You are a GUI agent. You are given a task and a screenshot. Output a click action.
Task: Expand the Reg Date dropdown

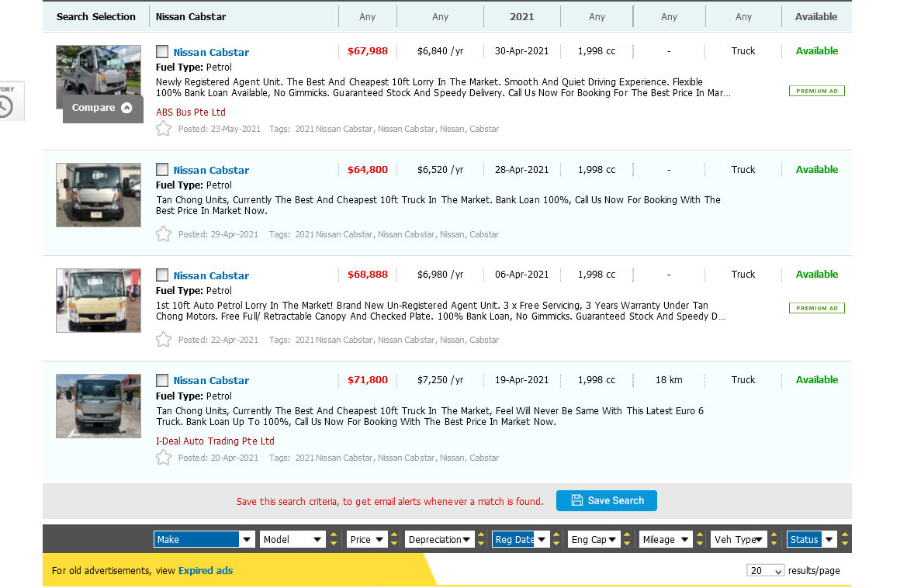point(521,540)
